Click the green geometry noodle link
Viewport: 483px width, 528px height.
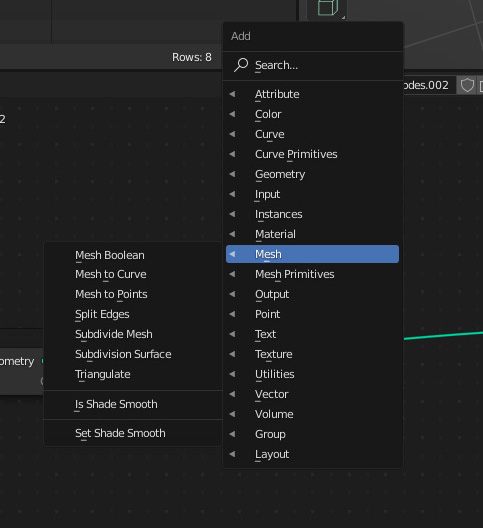[x=443, y=335]
